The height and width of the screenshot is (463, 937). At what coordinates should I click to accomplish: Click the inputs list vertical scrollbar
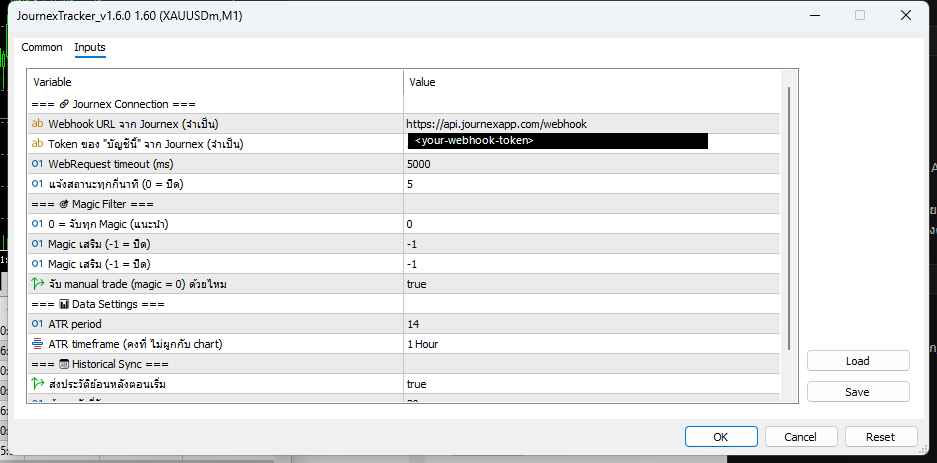pos(789,218)
